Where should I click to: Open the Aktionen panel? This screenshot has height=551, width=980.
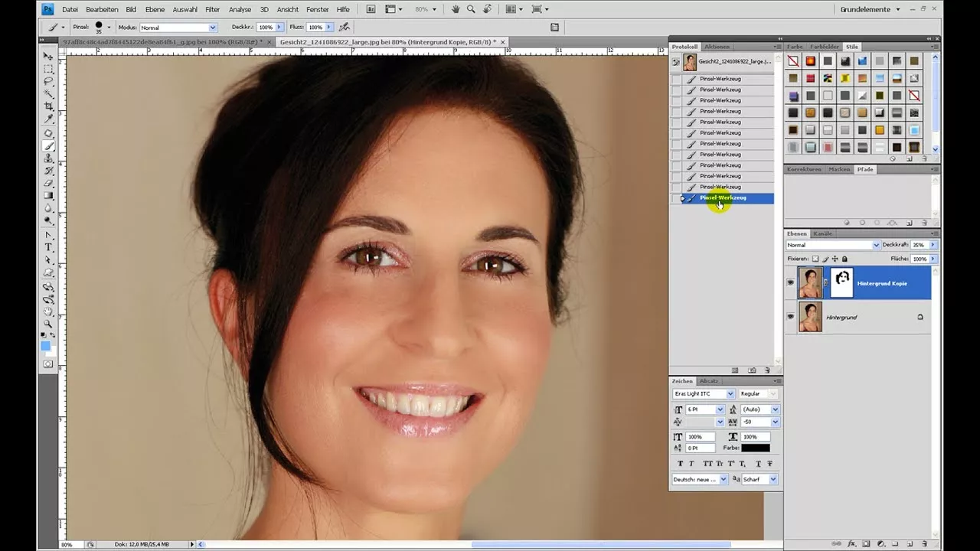pos(717,47)
